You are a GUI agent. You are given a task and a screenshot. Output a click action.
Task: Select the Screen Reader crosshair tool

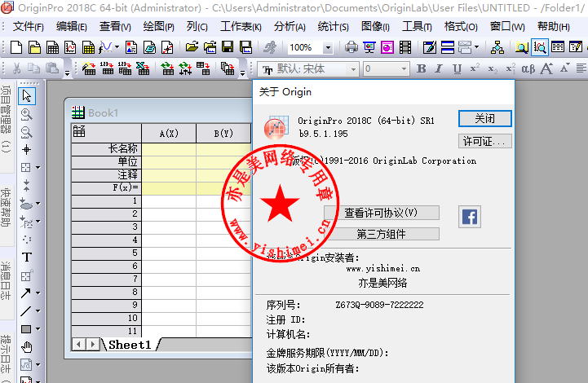tap(26, 150)
